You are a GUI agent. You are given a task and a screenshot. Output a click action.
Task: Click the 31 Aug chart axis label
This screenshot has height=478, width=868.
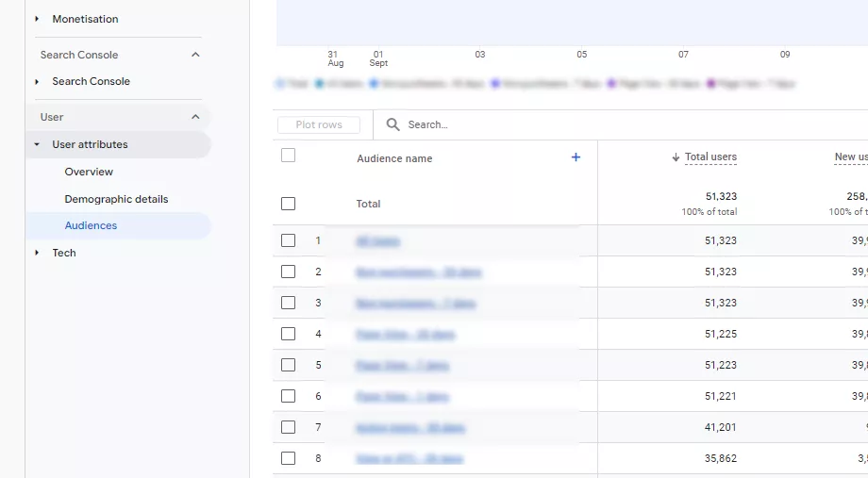tap(336, 58)
